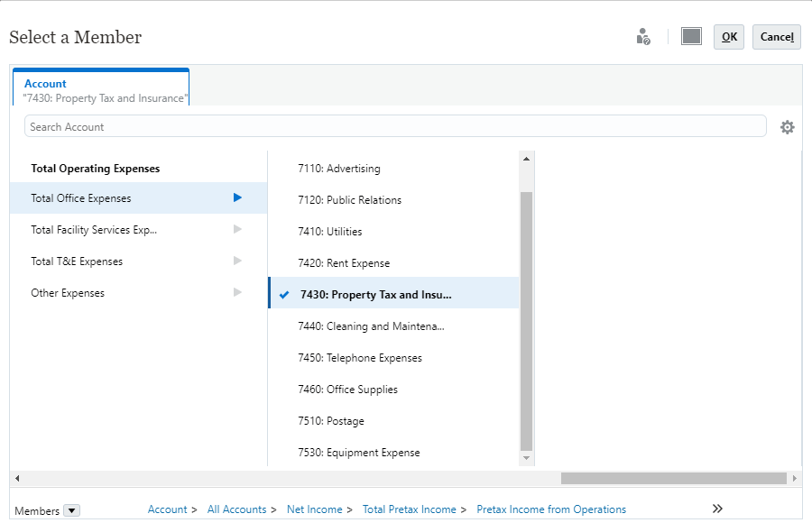The image size is (812, 532).
Task: Click the user help icon in header
Action: tap(643, 37)
